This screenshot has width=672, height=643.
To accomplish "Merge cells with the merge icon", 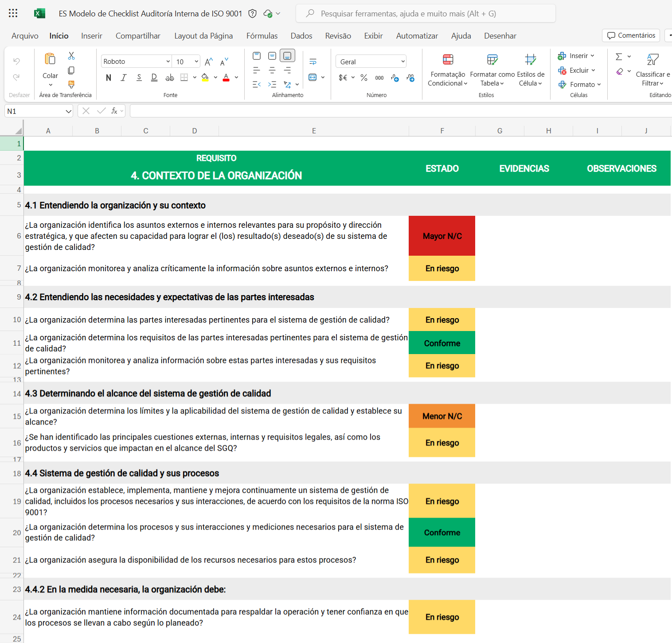I will pos(313,78).
